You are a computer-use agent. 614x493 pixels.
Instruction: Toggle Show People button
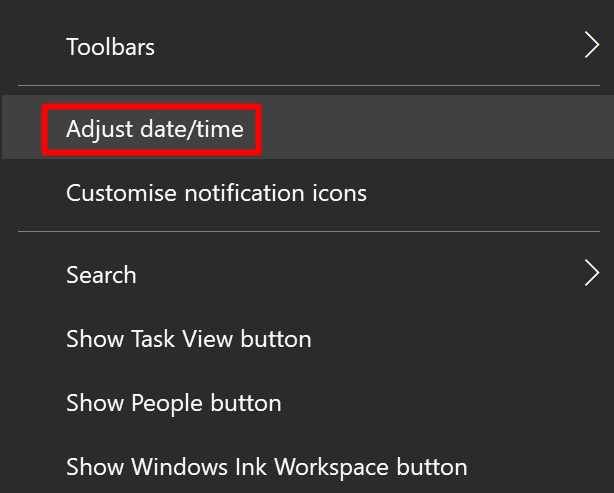(308, 403)
